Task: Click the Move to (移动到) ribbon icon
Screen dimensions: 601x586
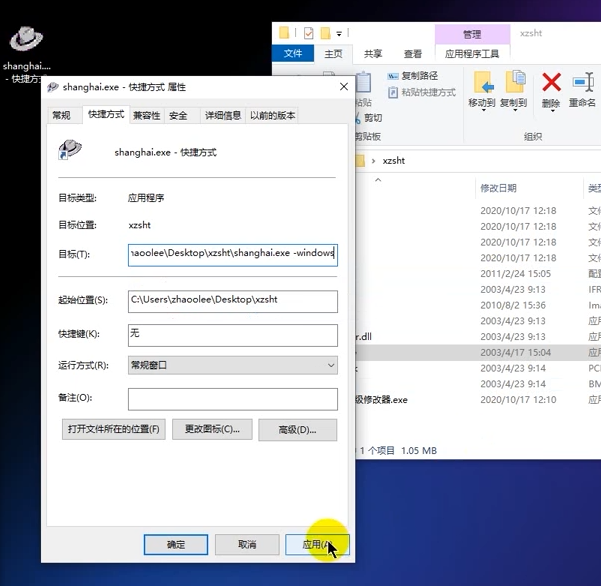Action: point(482,82)
